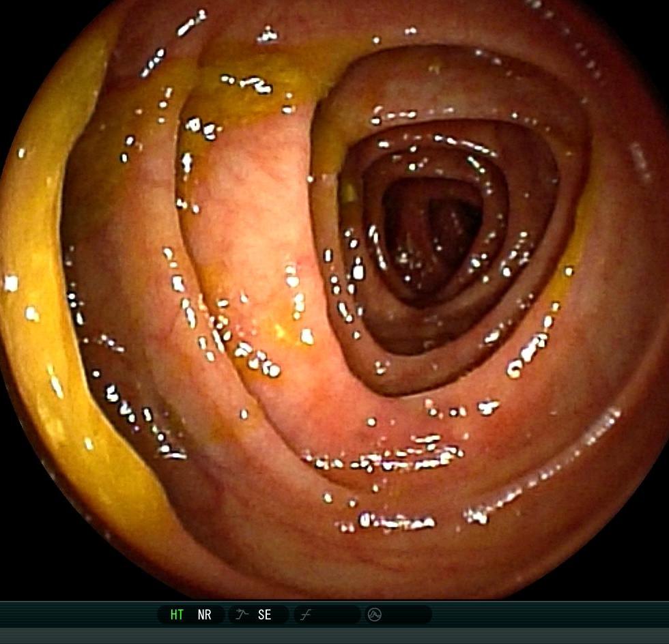The width and height of the screenshot is (669, 644).
Task: Open the circular waveform histogram icon
Action: tap(375, 615)
